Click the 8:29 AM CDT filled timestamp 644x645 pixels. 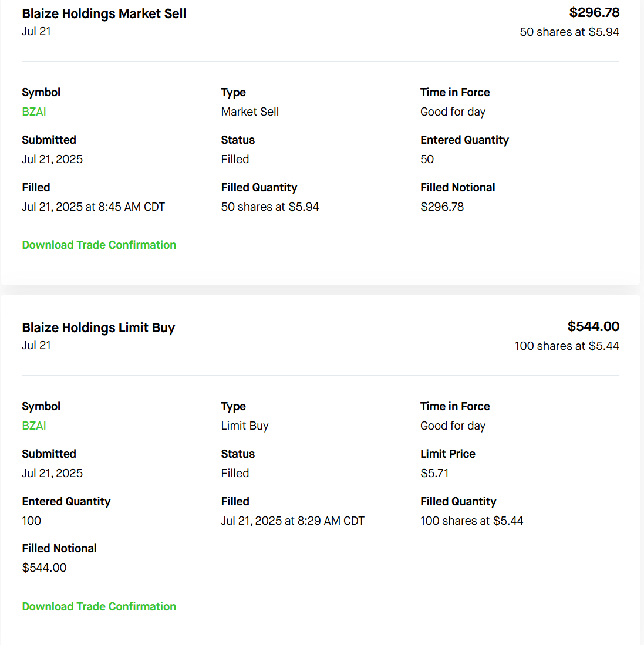point(292,521)
